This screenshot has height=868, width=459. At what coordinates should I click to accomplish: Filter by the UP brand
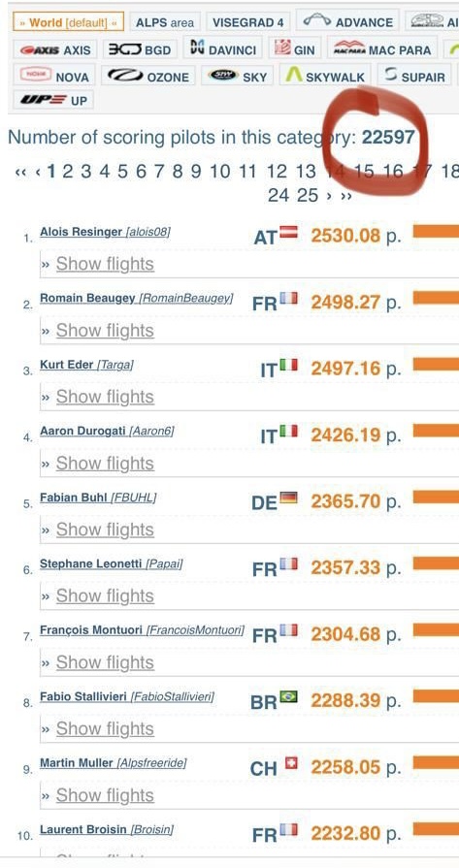pyautogui.click(x=53, y=100)
